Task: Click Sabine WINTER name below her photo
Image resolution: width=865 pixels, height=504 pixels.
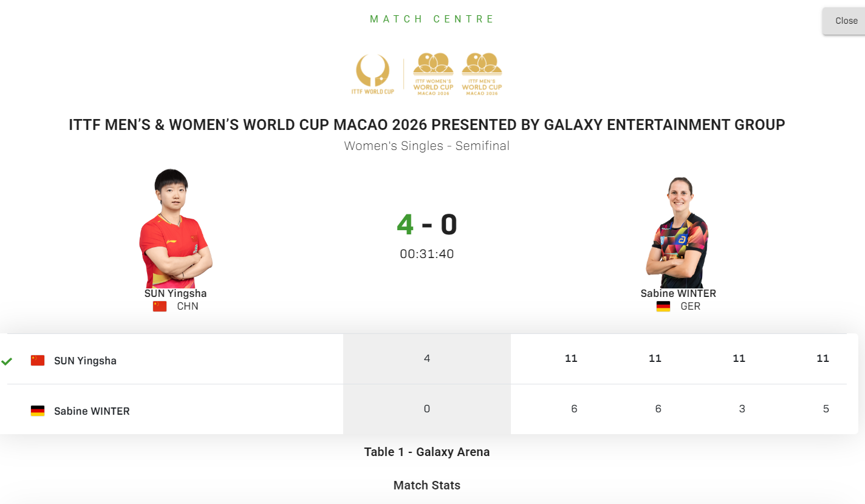Action: 678,293
